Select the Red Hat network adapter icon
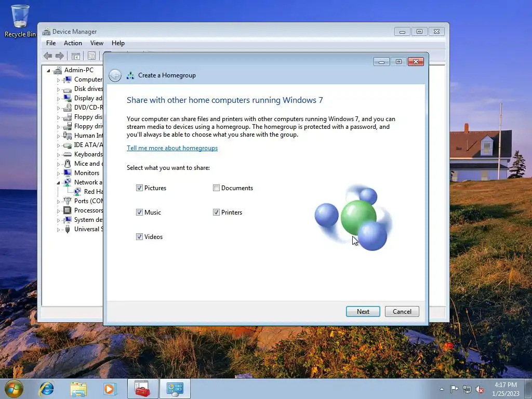 (x=77, y=192)
